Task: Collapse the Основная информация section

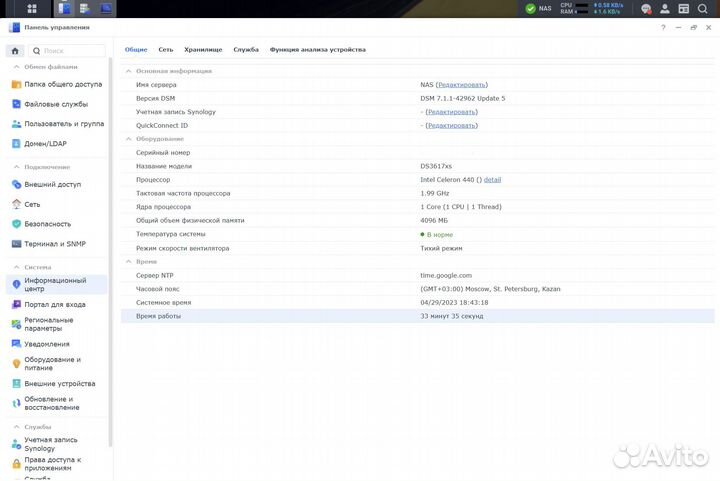Action: pos(127,72)
